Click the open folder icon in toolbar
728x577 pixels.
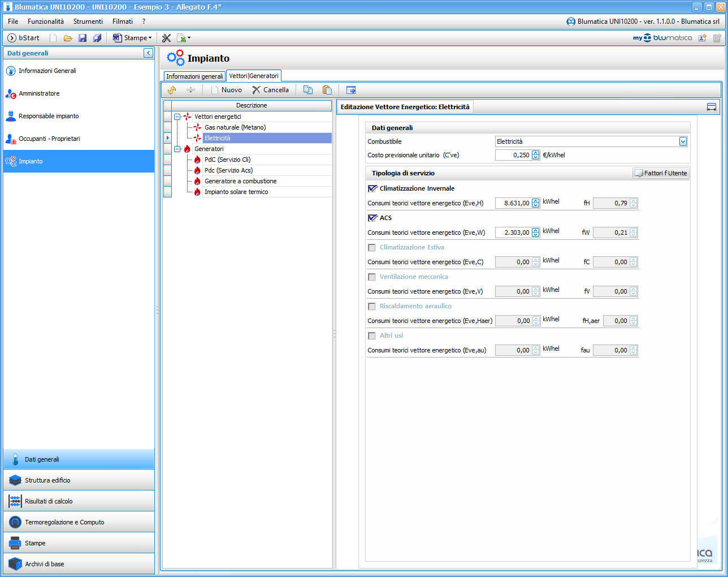coord(68,38)
